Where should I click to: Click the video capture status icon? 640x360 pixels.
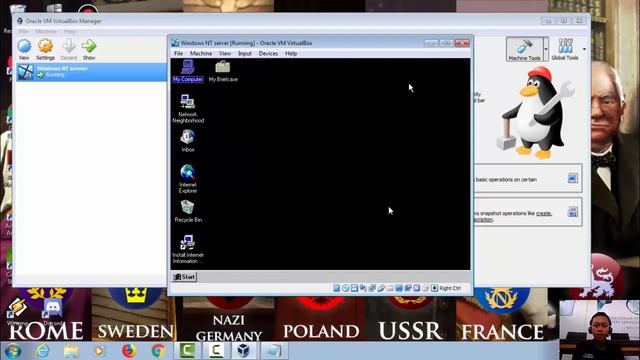coord(408,288)
